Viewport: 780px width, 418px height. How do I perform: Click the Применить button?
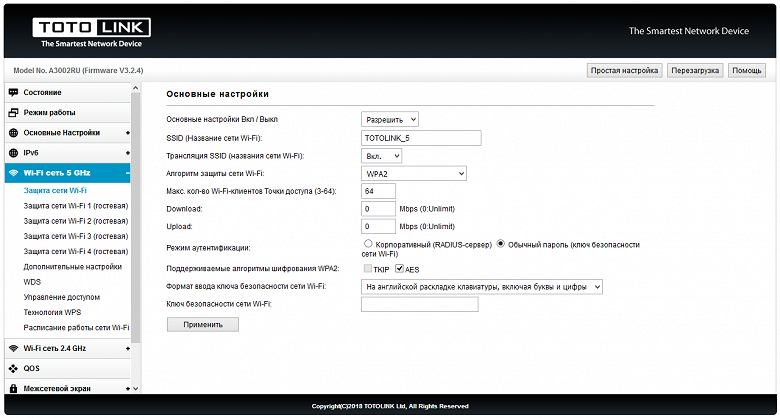coord(203,324)
